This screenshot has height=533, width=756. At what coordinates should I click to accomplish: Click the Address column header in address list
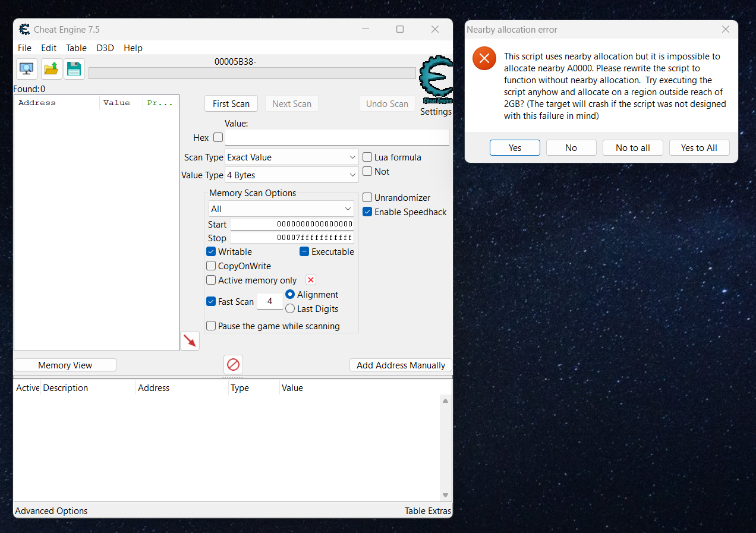[182, 387]
